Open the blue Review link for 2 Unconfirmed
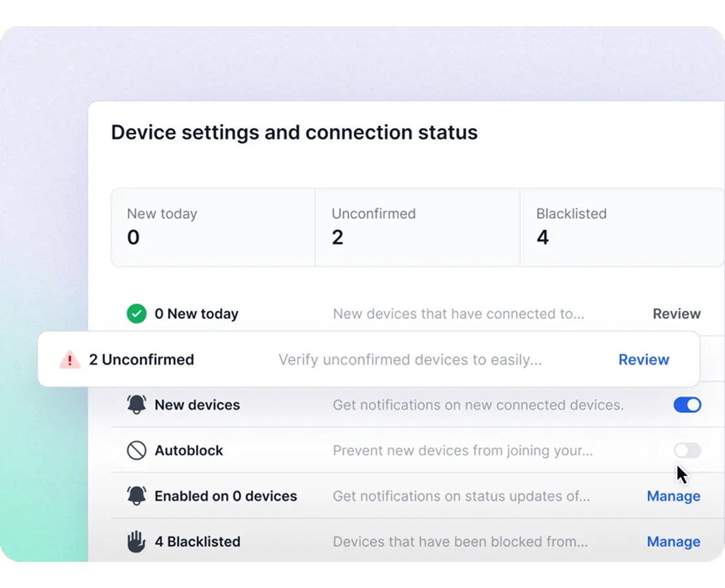 [643, 359]
